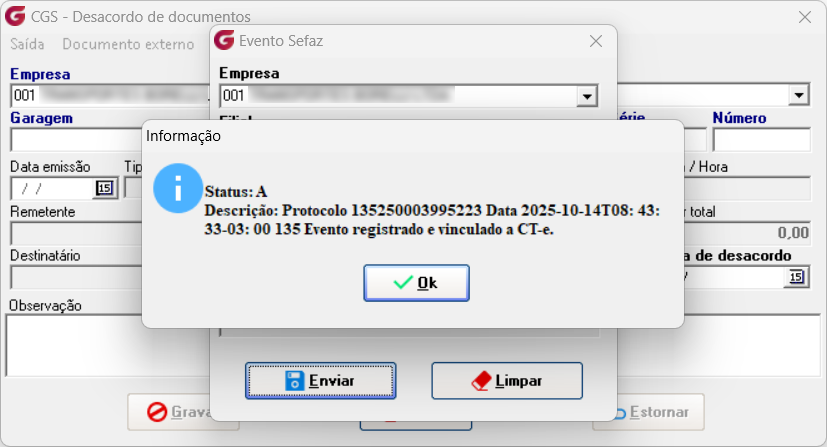Click the Garagem input field

point(76,140)
